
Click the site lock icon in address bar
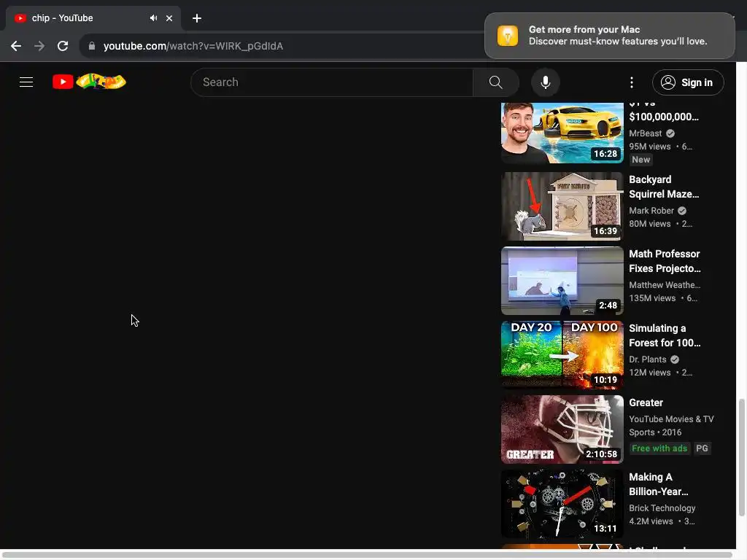click(x=92, y=46)
